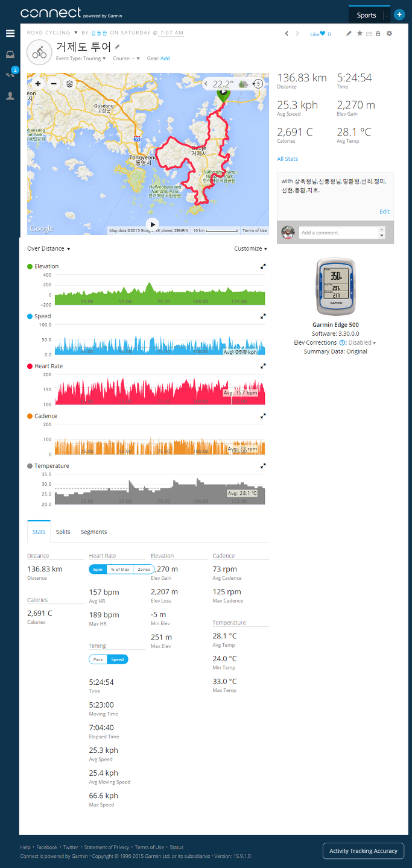
Task: Open footer Facebook link
Action: click(x=47, y=847)
